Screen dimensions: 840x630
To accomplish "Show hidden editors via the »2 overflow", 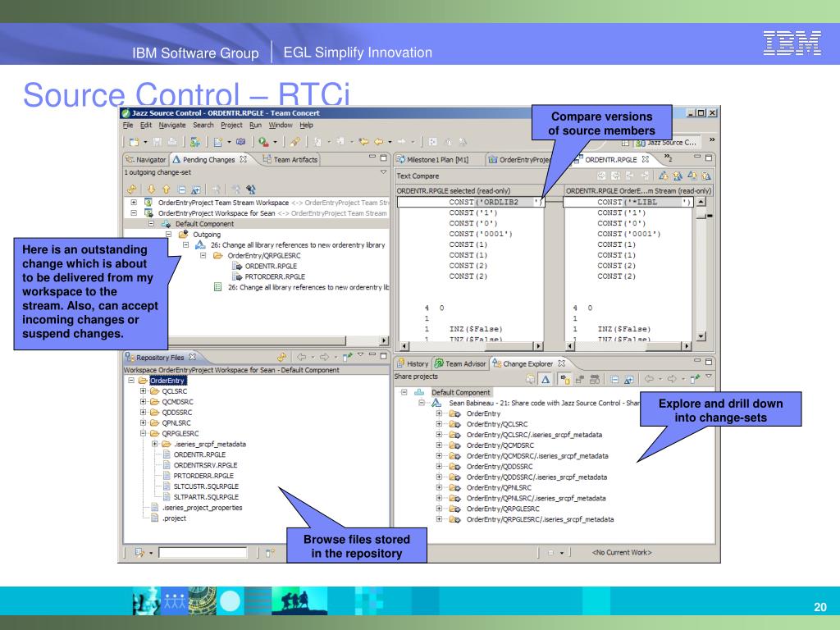I will (668, 157).
